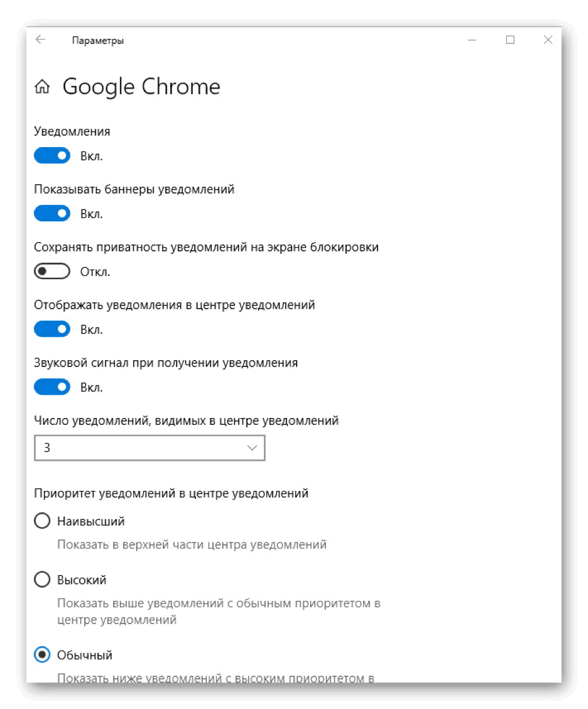This screenshot has width=588, height=709.
Task: Disable Показывать баннеры уведомлений switch
Action: [52, 214]
